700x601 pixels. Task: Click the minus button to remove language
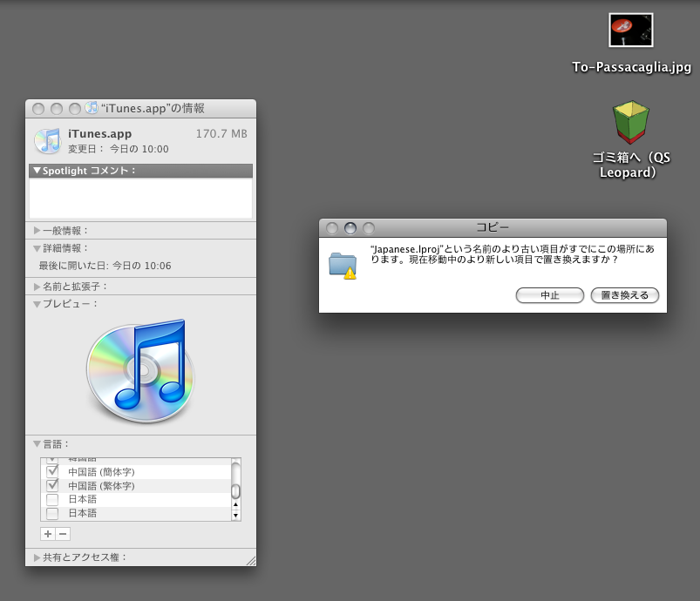pyautogui.click(x=63, y=534)
